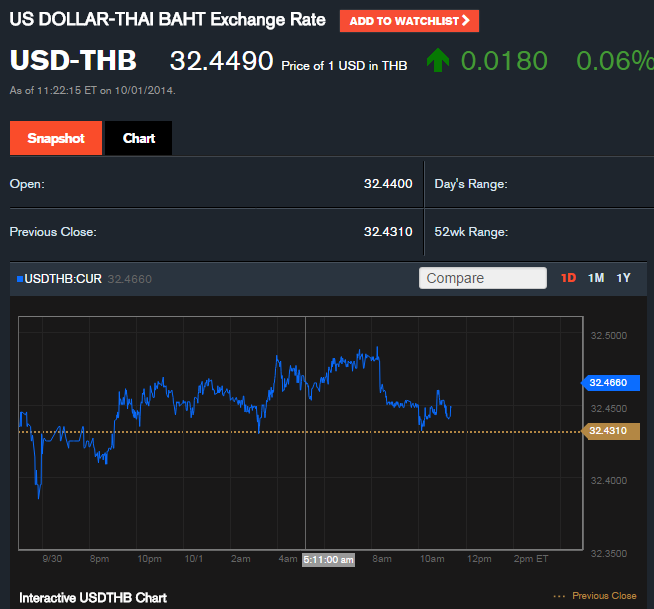Click the green up arrow icon
This screenshot has width=654, height=609.
[x=438, y=60]
